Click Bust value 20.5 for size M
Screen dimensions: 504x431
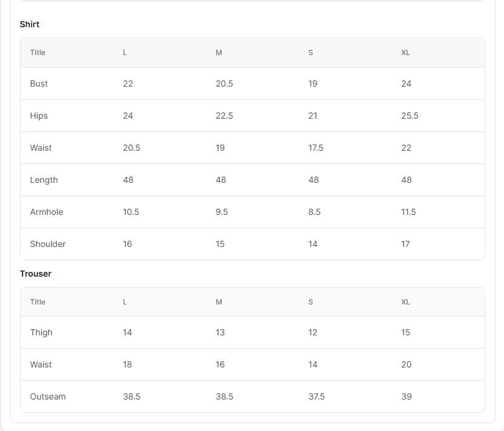point(224,84)
